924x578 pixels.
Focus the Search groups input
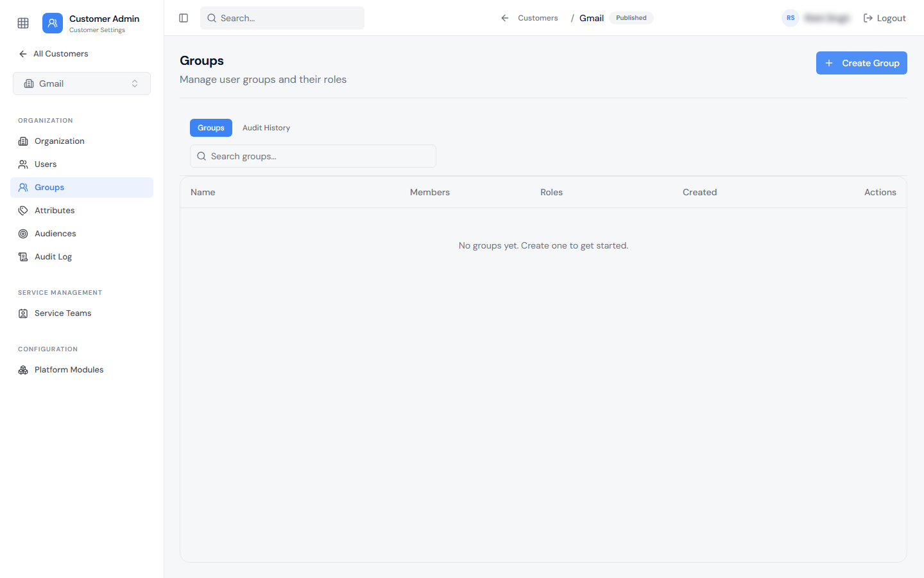(313, 156)
